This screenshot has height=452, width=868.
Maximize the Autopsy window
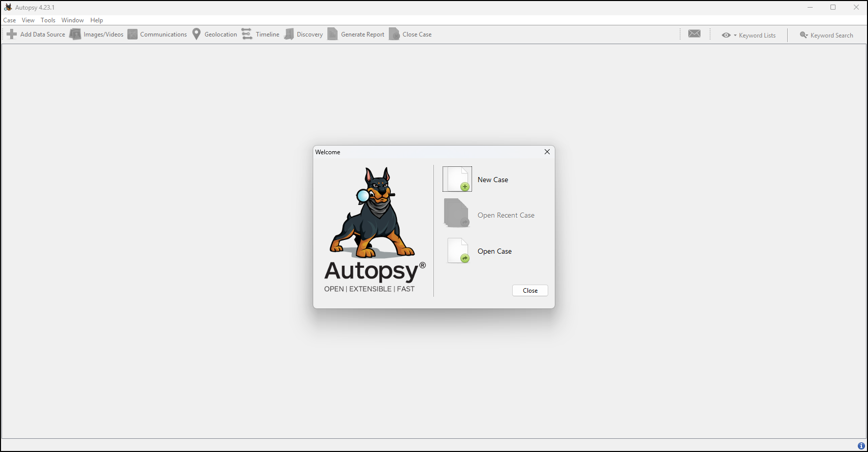pyautogui.click(x=833, y=7)
